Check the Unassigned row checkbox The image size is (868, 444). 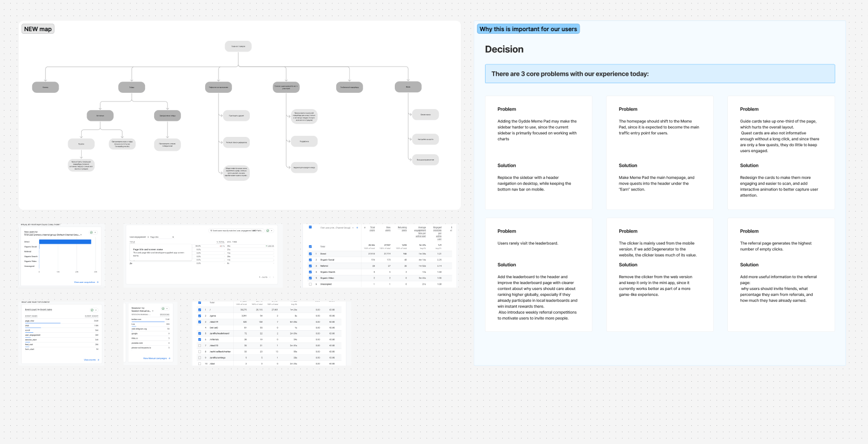(310, 284)
